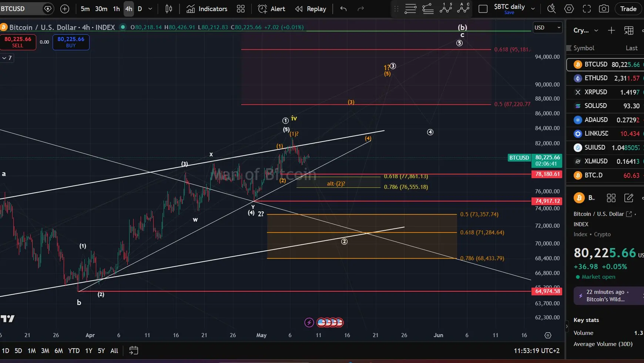
Task: Select XLMUSD in the watchlist
Action: 606,161
